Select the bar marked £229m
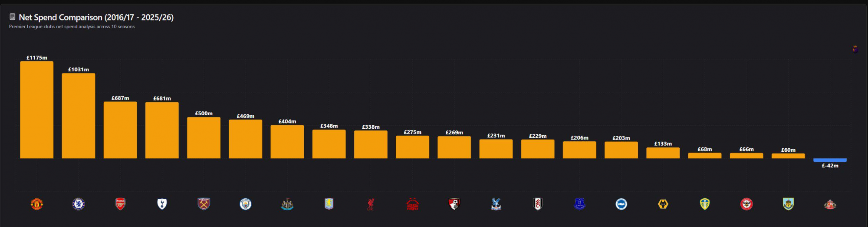Viewport: 868px width, 227px height. click(x=538, y=149)
